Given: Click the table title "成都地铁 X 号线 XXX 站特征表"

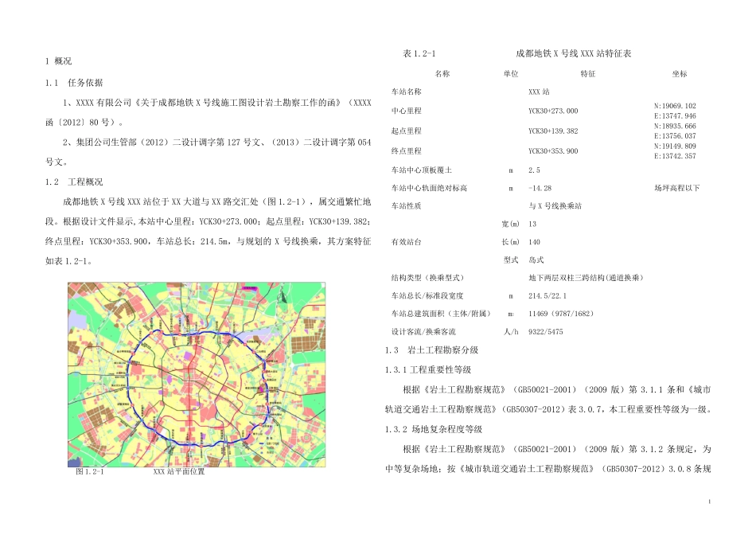Looking at the screenshot, I should (x=573, y=53).
